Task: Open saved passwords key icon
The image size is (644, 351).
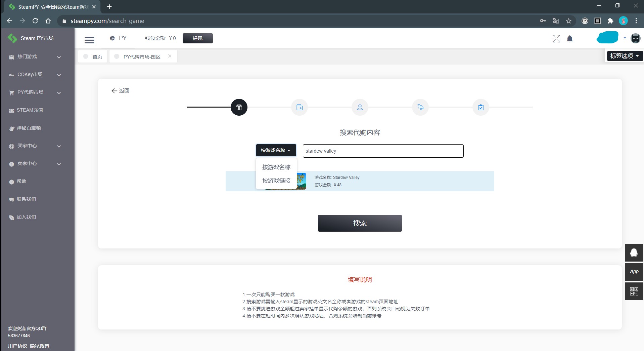Action: pos(543,21)
